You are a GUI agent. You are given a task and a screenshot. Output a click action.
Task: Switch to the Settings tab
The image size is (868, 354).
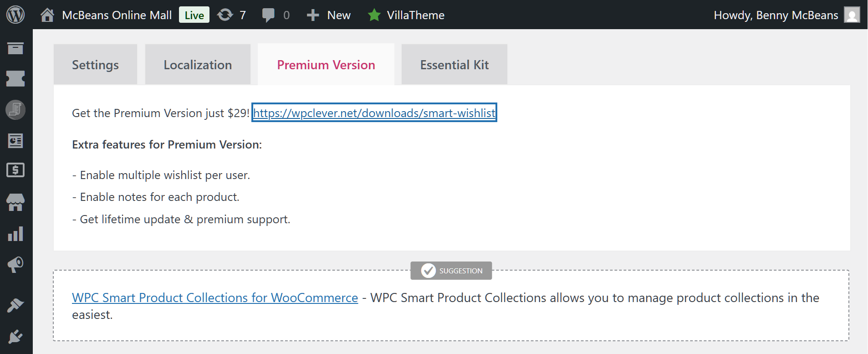click(x=95, y=65)
